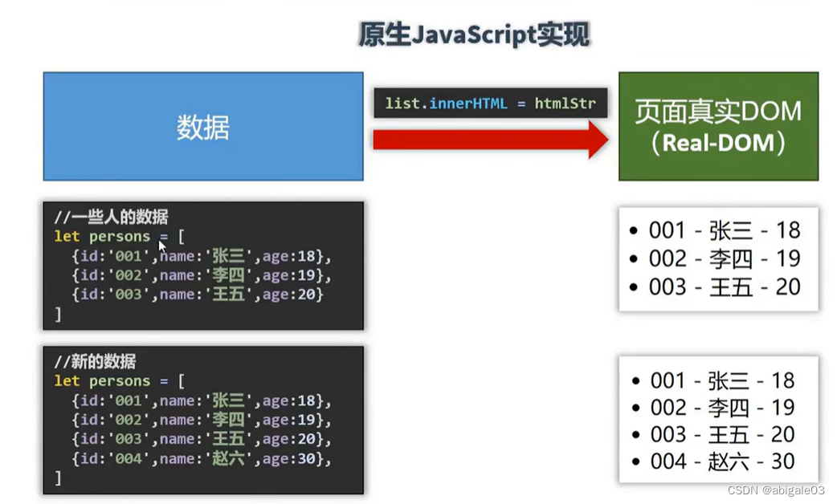Click the CSDN @abigale03 watermark link
The width and height of the screenshot is (837, 504).
[x=775, y=490]
